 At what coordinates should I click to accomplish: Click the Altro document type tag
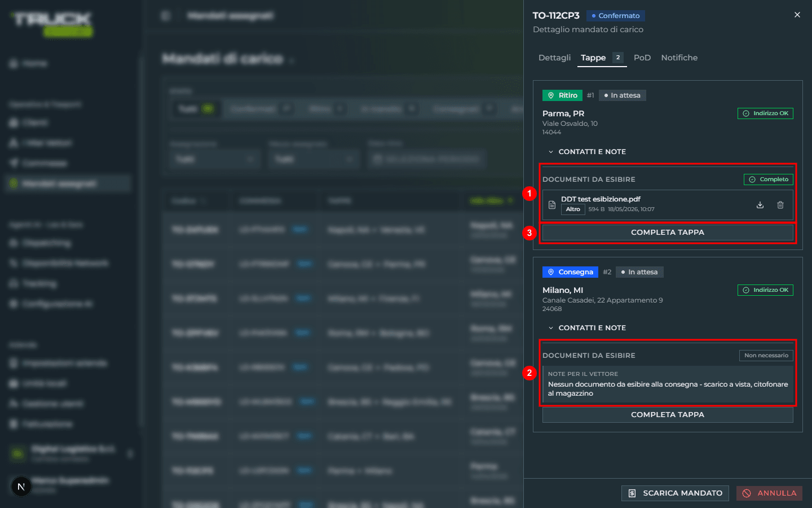pyautogui.click(x=573, y=209)
